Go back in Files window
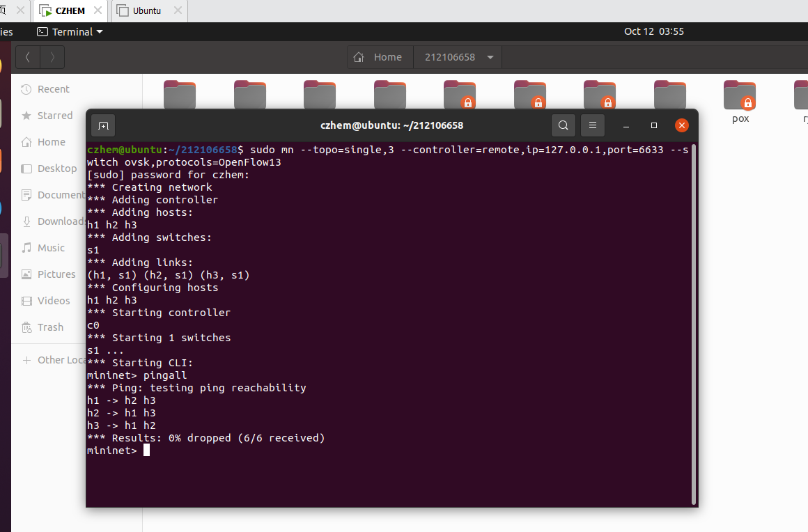Viewport: 808px width, 532px height. pos(28,57)
